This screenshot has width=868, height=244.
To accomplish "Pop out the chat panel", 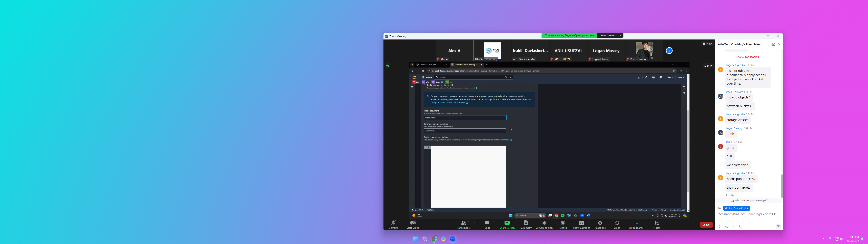I will (773, 44).
